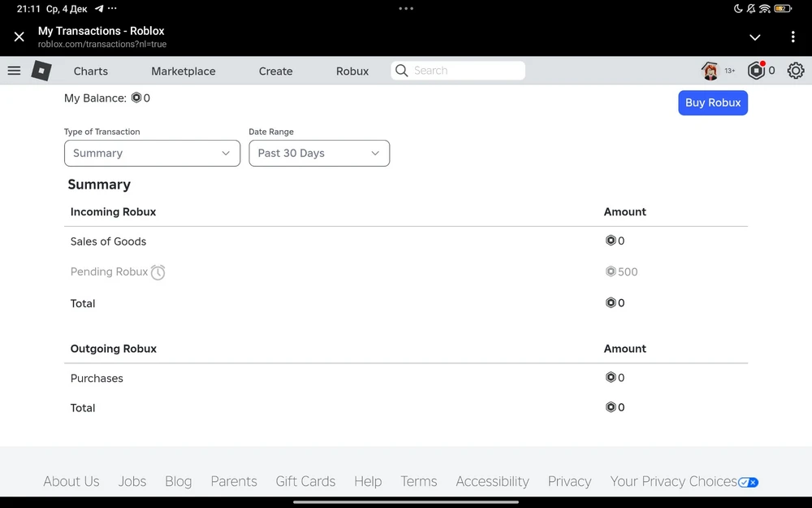Open the Robux tab in navbar

pyautogui.click(x=352, y=71)
